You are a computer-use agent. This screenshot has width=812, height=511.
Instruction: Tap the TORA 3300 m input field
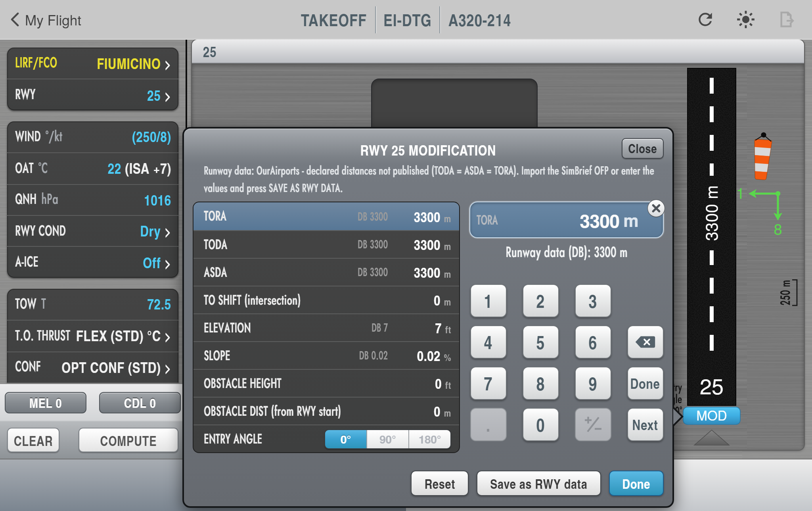566,221
